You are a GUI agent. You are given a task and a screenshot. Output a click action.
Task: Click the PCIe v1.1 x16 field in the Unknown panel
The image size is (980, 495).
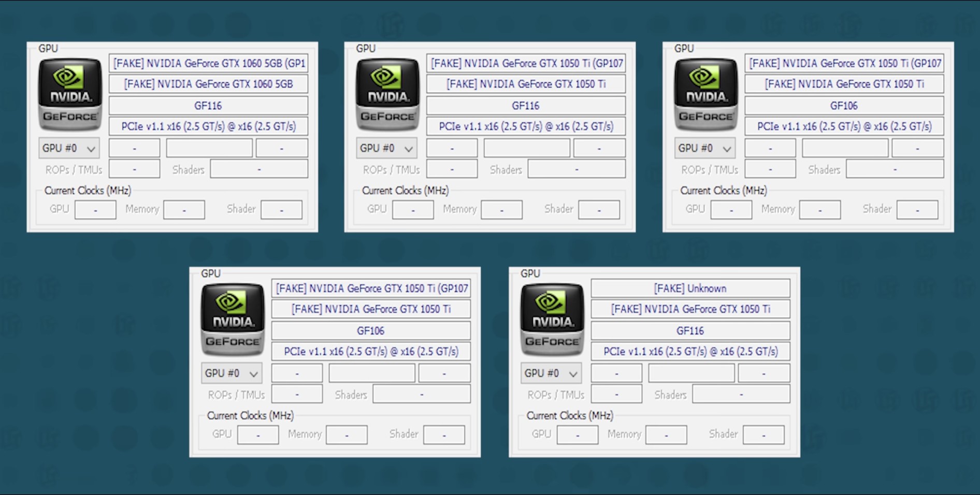690,352
